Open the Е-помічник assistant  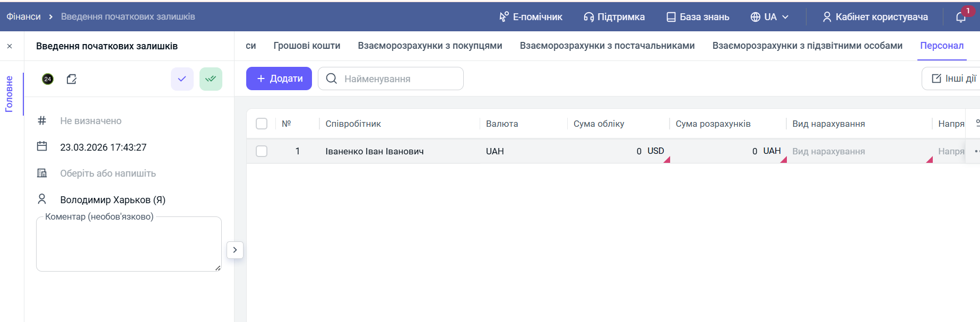click(531, 17)
